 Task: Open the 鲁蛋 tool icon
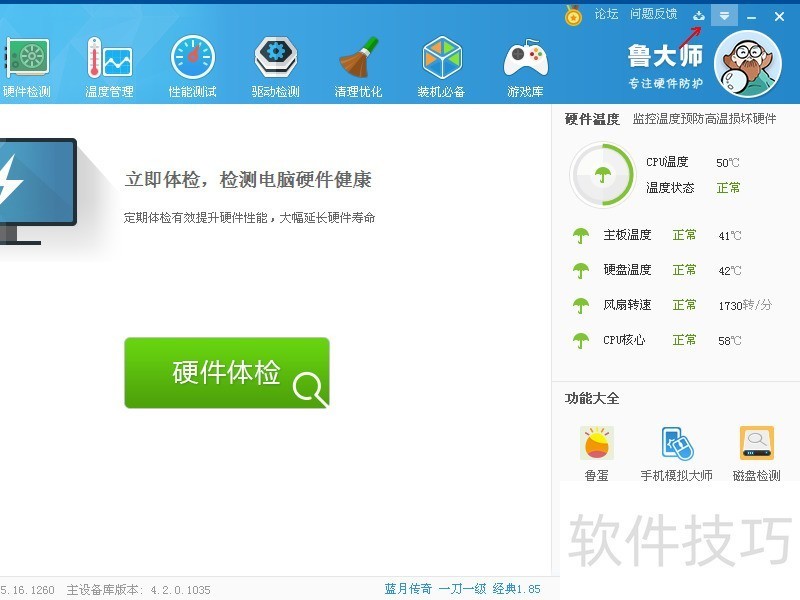(x=596, y=454)
